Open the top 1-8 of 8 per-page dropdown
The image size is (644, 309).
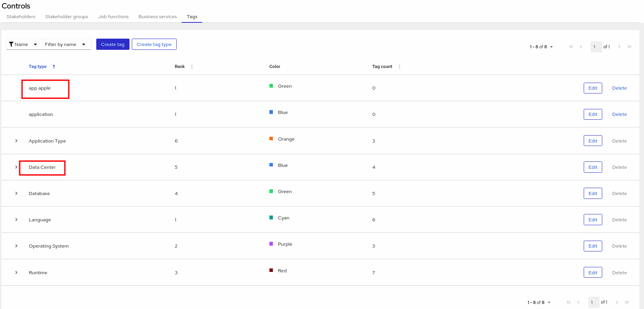(541, 47)
